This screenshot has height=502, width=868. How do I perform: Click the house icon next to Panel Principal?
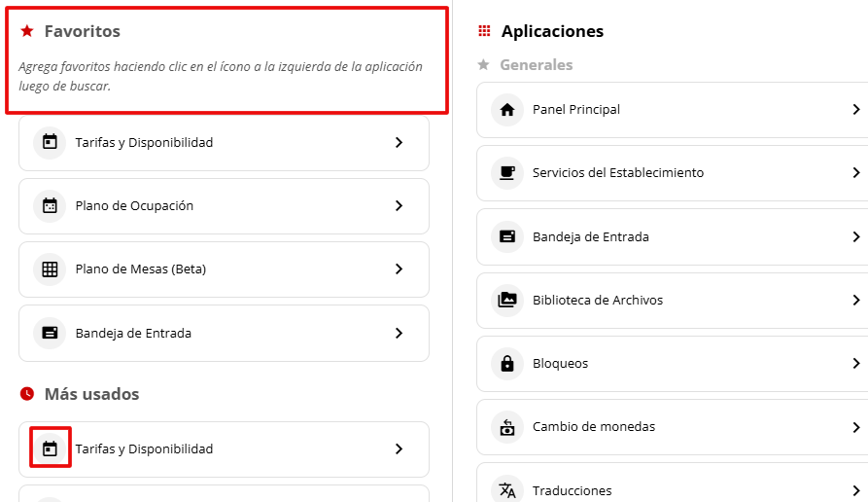[x=506, y=110]
